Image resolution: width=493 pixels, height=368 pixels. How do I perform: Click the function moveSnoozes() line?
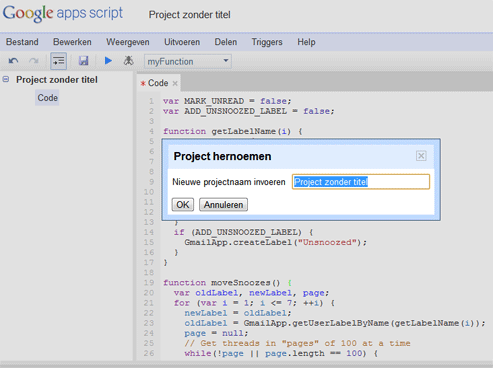point(227,283)
